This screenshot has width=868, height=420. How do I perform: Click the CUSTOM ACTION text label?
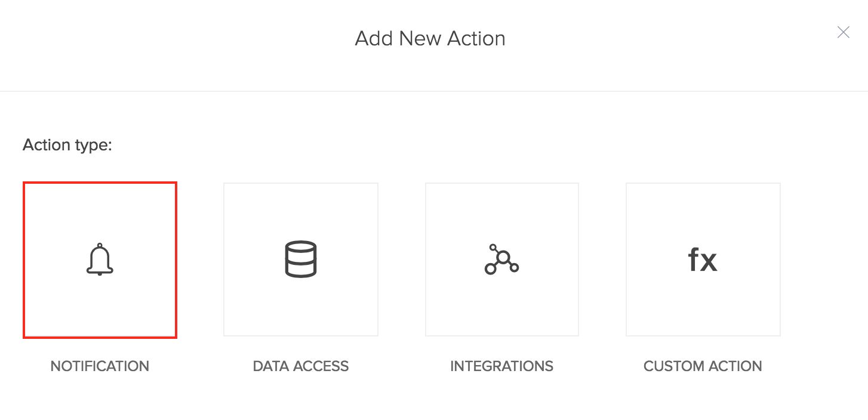[703, 366]
